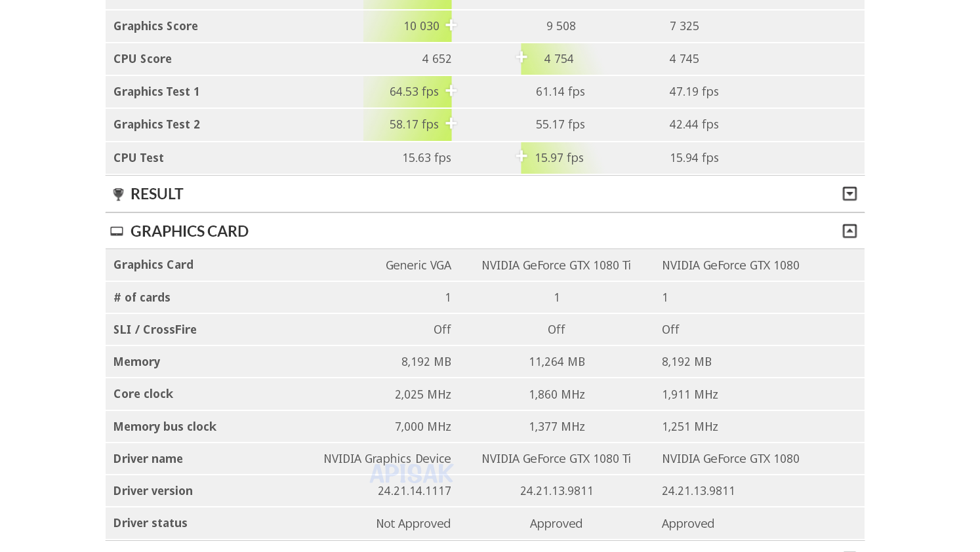Click plus icon beside 15.97 fps

click(521, 156)
